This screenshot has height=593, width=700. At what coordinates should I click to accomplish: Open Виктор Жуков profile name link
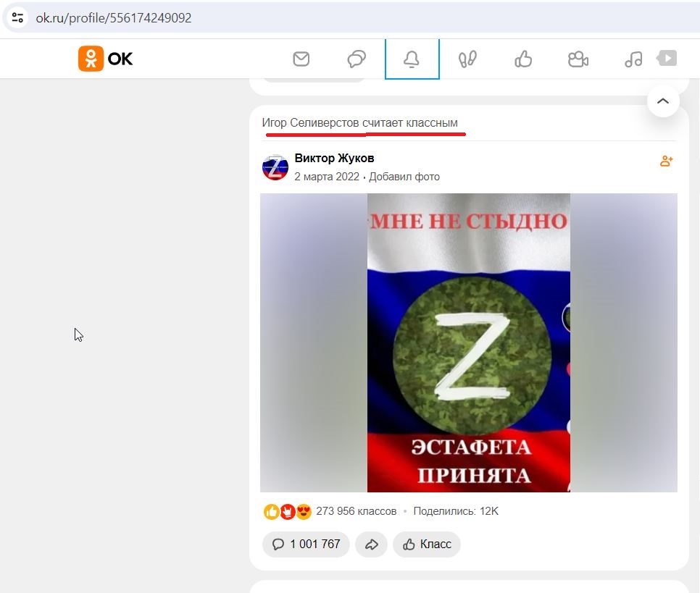[x=334, y=158]
